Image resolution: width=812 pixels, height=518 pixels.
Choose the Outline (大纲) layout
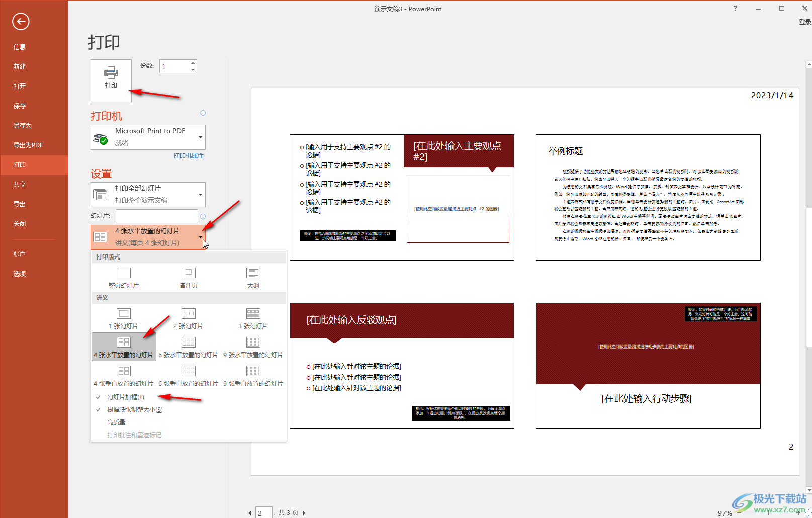click(x=253, y=278)
